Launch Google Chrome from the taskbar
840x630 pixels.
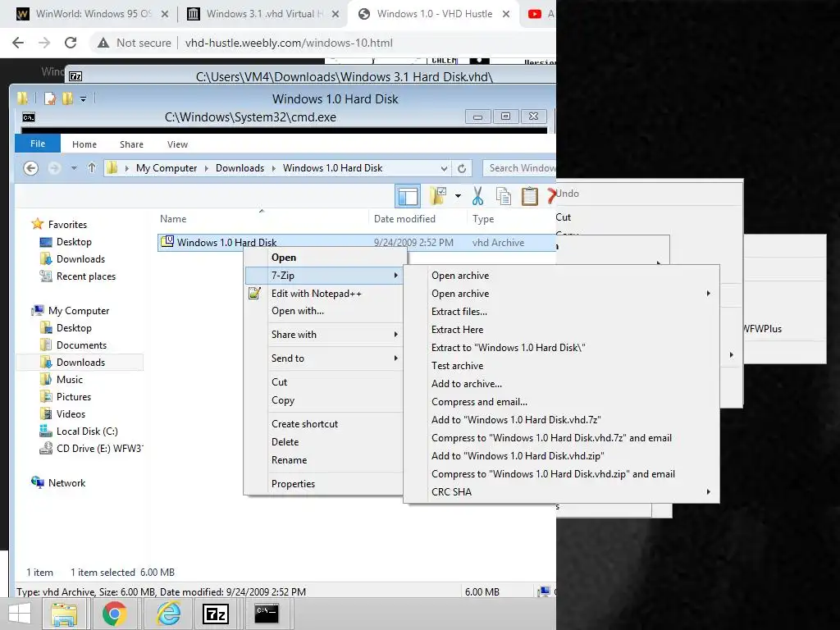tap(115, 614)
